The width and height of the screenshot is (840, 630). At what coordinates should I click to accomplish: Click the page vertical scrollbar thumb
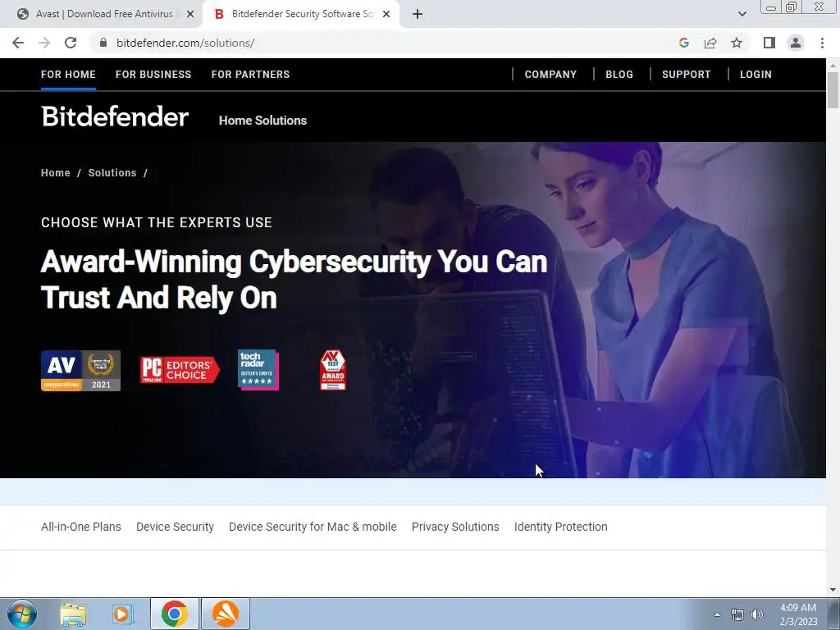tap(833, 90)
